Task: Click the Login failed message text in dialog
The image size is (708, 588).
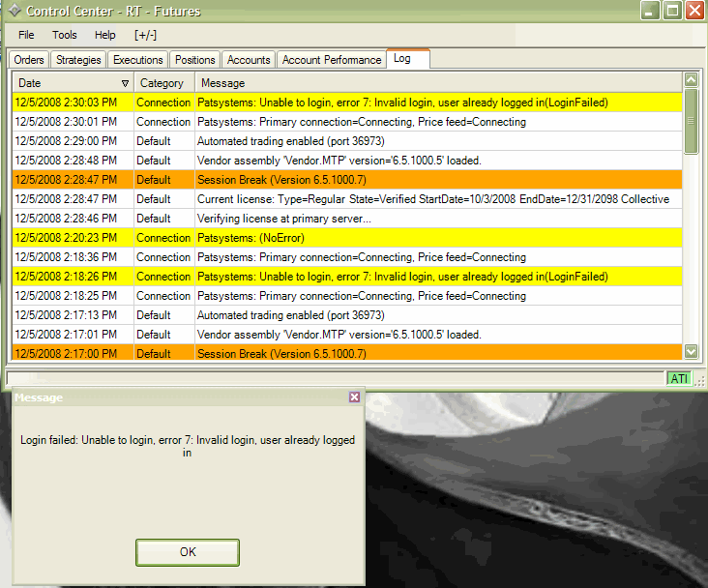Action: 188,446
